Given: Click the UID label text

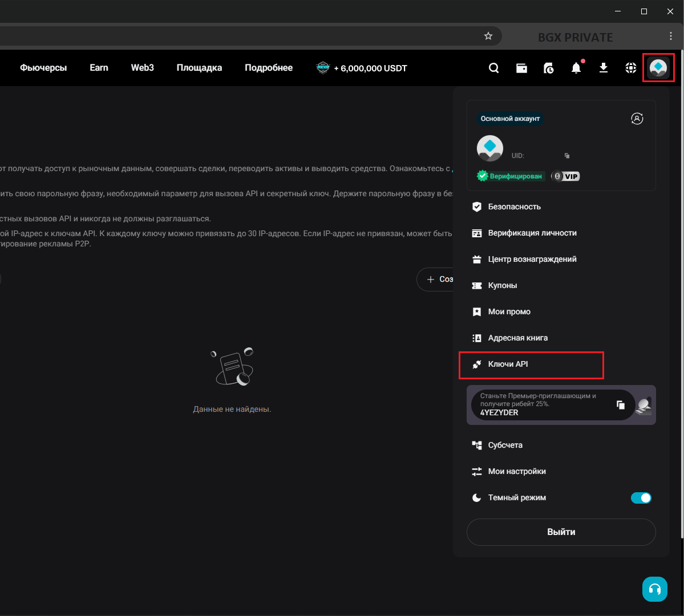Looking at the screenshot, I should pyautogui.click(x=518, y=156).
